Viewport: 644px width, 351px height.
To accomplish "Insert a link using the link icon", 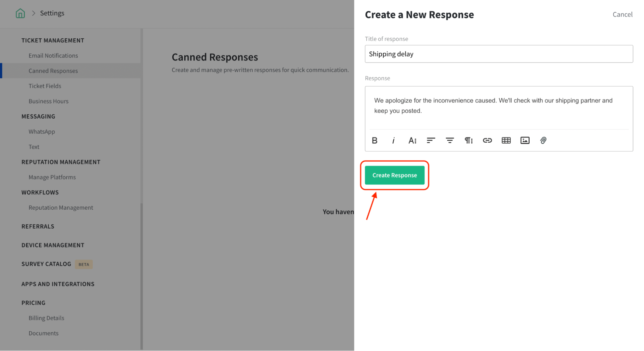I will point(487,140).
